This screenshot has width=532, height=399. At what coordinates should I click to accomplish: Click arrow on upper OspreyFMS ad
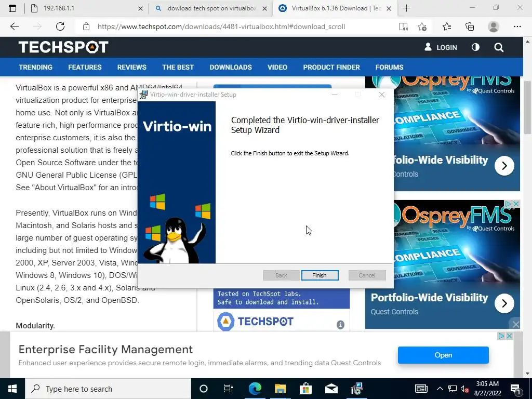coord(504,166)
